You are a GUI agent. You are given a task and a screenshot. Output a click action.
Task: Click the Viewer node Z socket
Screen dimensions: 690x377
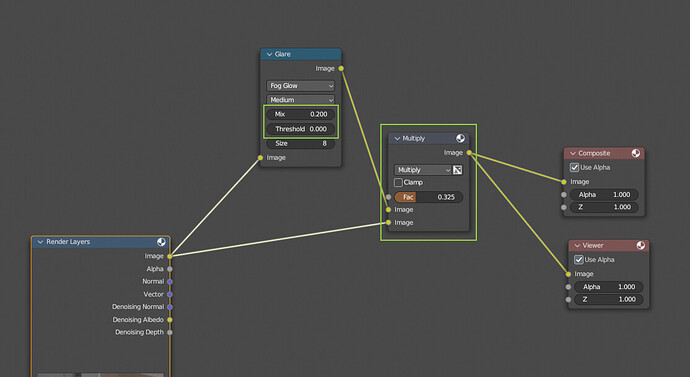coord(569,300)
